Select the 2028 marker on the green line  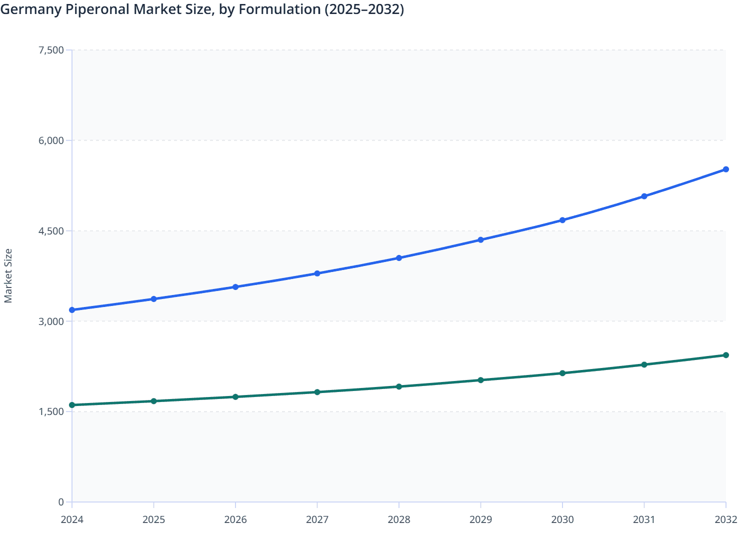398,386
